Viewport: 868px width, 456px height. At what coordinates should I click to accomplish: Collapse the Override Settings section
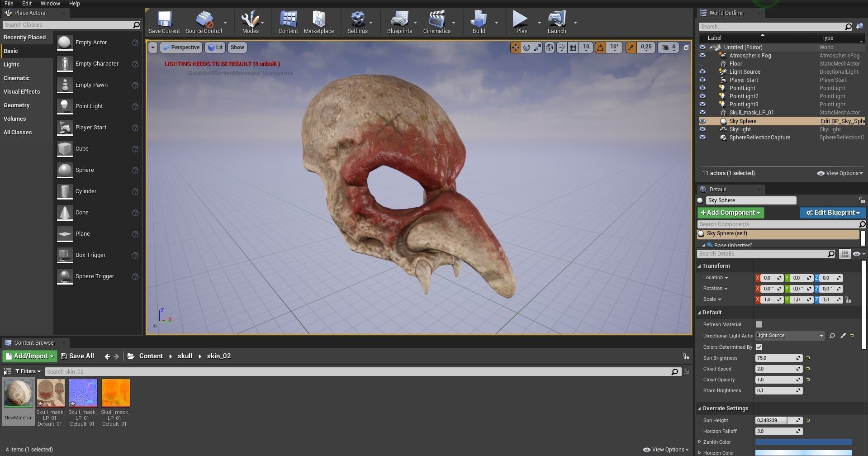(699, 408)
